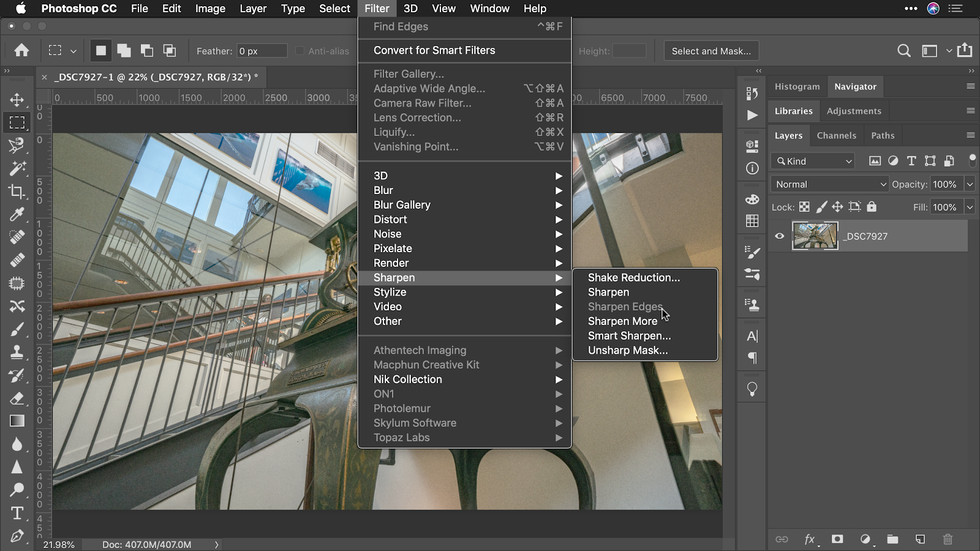This screenshot has width=980, height=551.
Task: Open the Fill dropdown arrow
Action: tap(970, 207)
